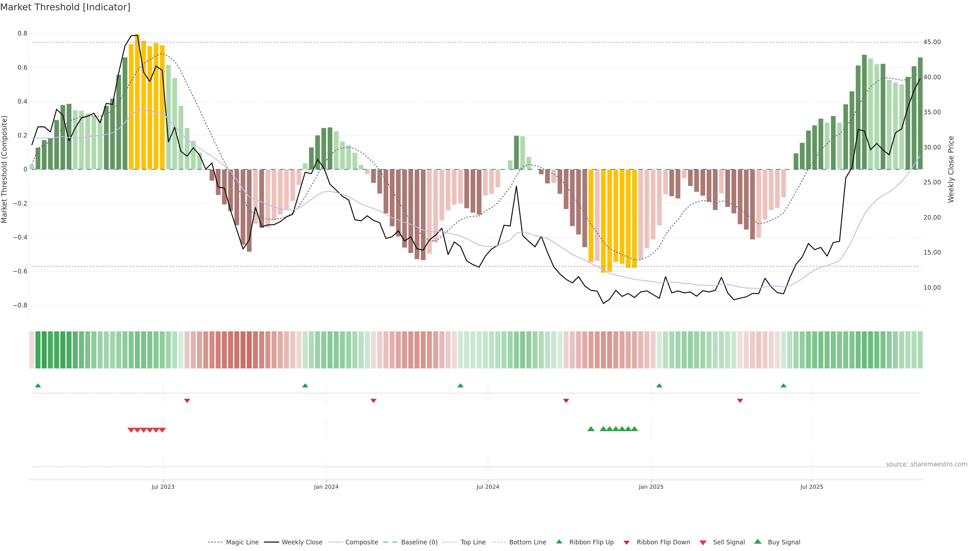Click the Ribbon Flip Up marker before Jan 2024
The width and height of the screenshot is (980, 551).
click(305, 386)
